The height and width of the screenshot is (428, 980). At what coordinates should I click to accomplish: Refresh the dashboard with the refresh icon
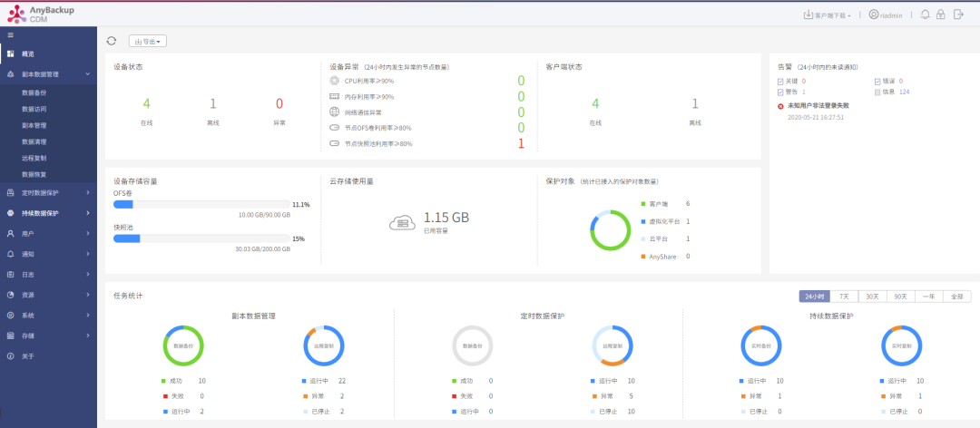[112, 41]
